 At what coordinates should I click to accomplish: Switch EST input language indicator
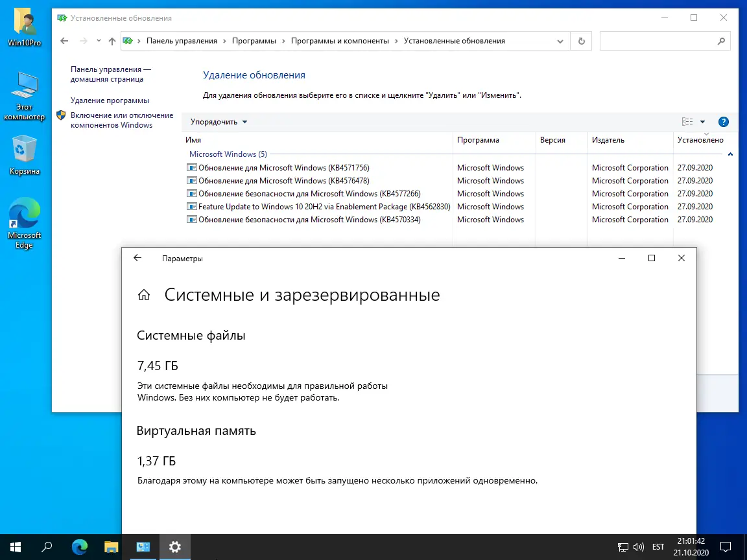pos(658,547)
